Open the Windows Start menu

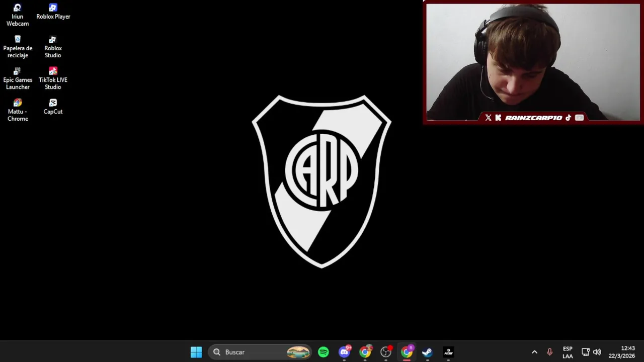click(196, 352)
